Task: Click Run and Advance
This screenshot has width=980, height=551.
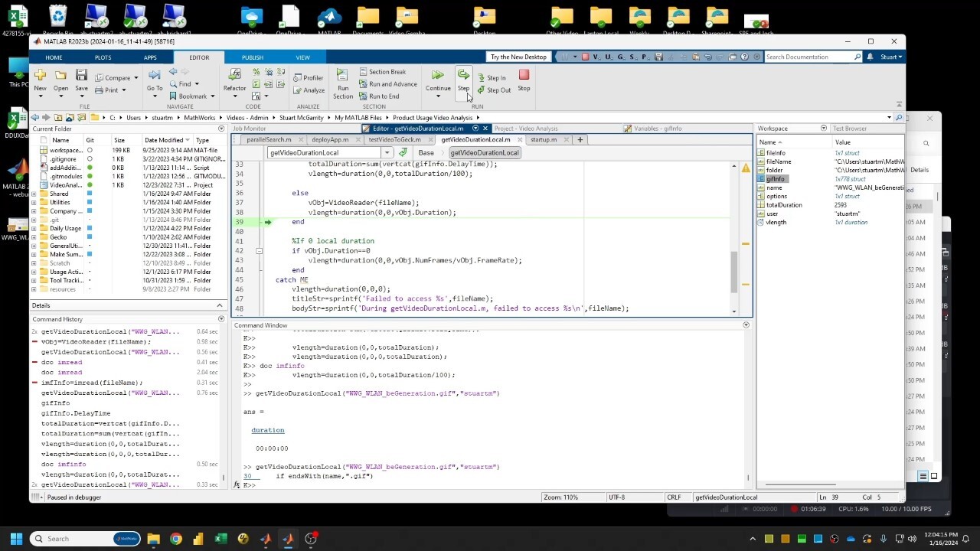Action: pyautogui.click(x=387, y=84)
